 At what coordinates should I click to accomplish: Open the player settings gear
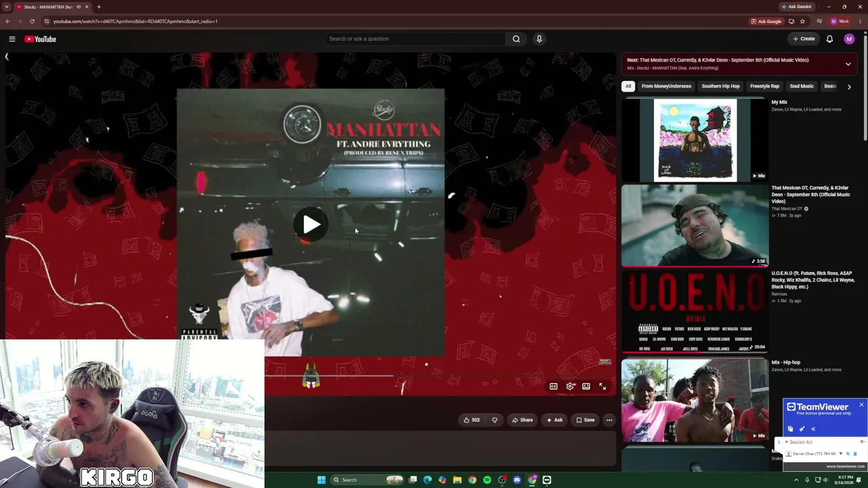570,386
